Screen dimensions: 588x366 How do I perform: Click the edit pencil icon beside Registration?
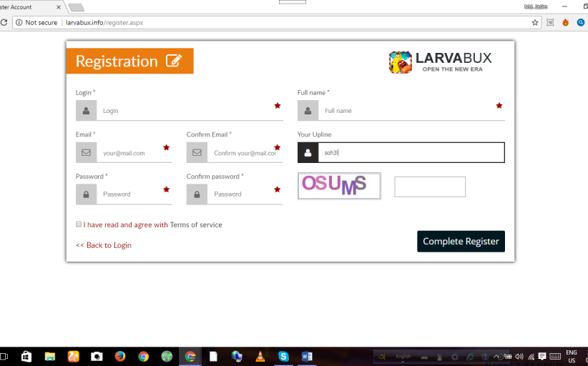173,61
